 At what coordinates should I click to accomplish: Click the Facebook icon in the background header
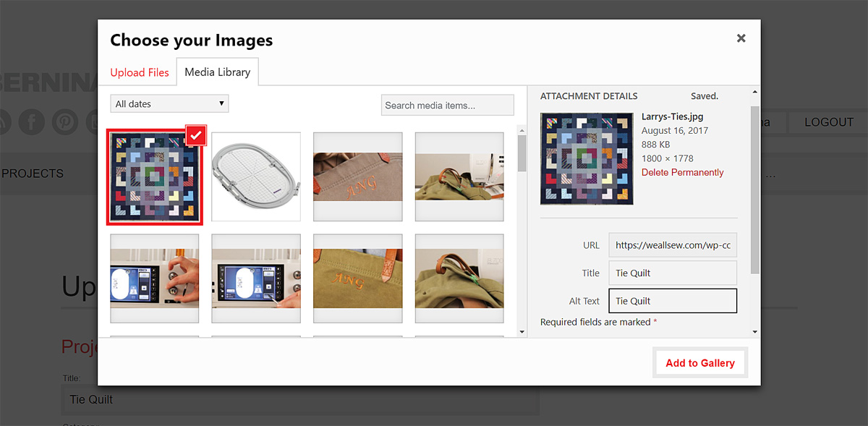tap(31, 122)
